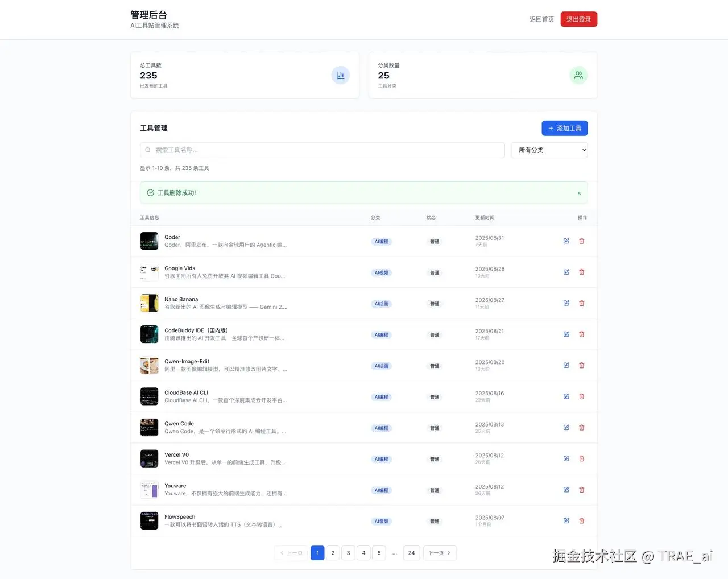Click the 添加工具 button
Screen dimensions: 728x579
tap(565, 129)
